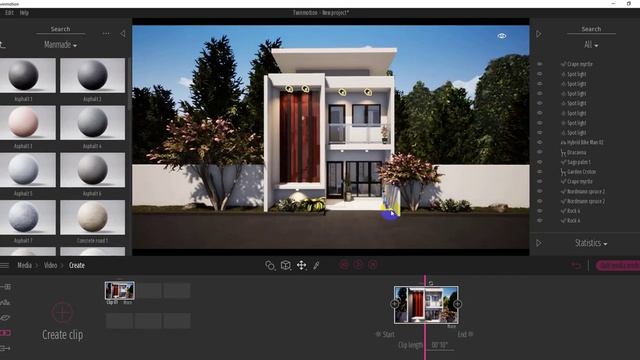Viewport: 640px width, 360px height.
Task: Toggle visibility of Dracaena
Action: click(x=540, y=152)
